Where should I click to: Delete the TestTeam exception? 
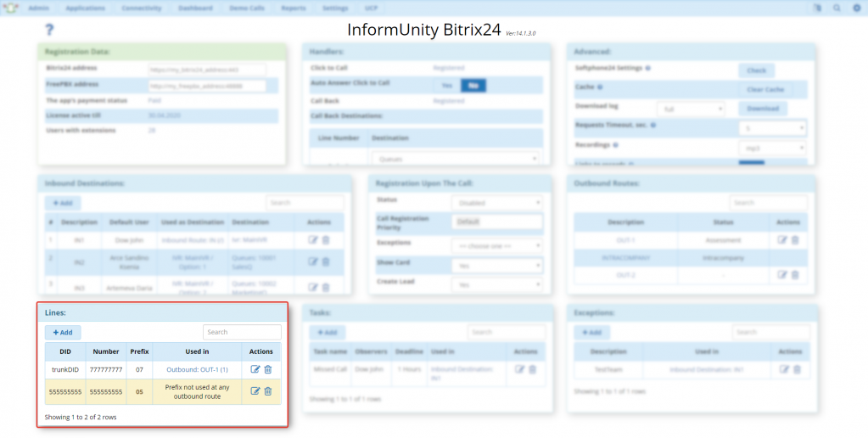click(797, 368)
